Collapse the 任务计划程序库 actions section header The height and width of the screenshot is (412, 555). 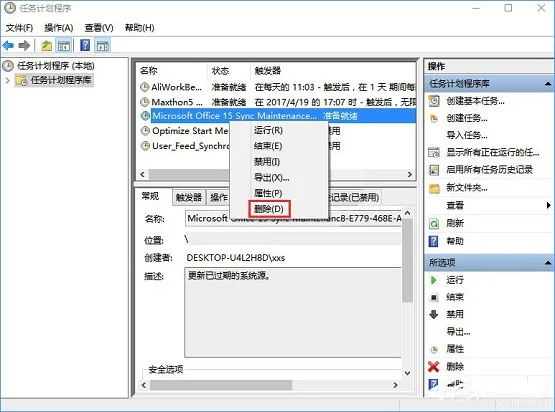(x=548, y=84)
